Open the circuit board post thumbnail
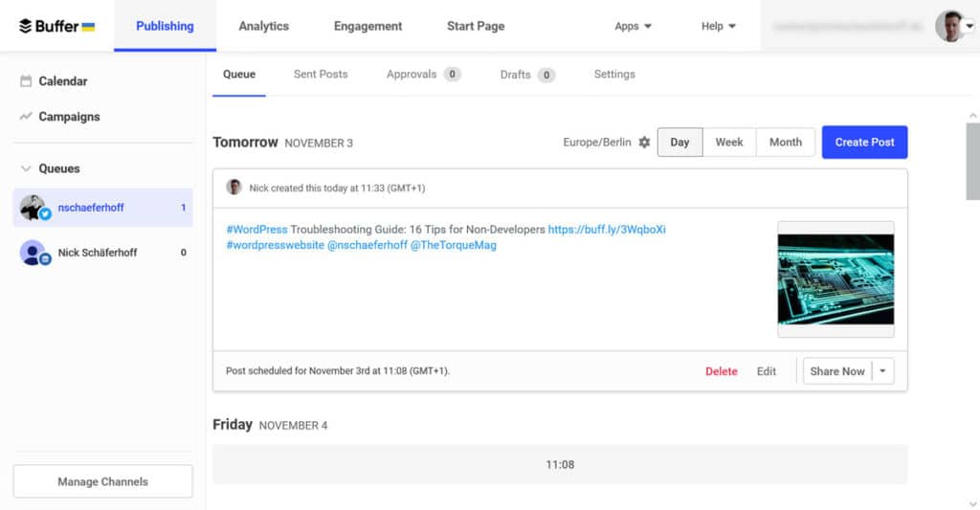This screenshot has width=980, height=510. (835, 279)
